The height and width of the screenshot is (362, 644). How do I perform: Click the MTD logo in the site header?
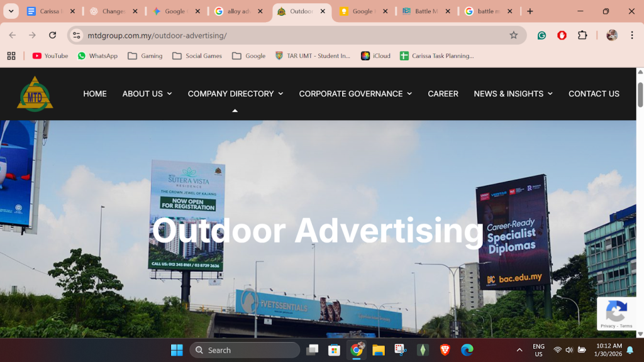click(x=35, y=94)
